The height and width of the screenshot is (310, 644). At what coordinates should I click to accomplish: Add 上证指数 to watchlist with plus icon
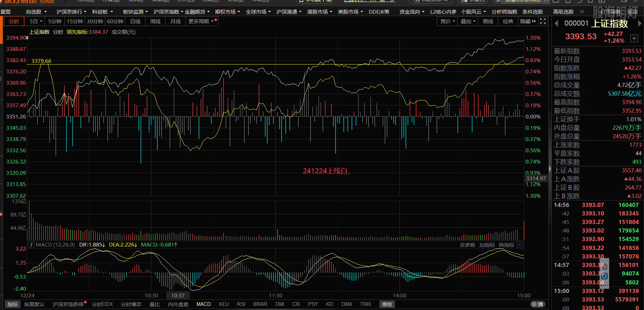(x=634, y=38)
